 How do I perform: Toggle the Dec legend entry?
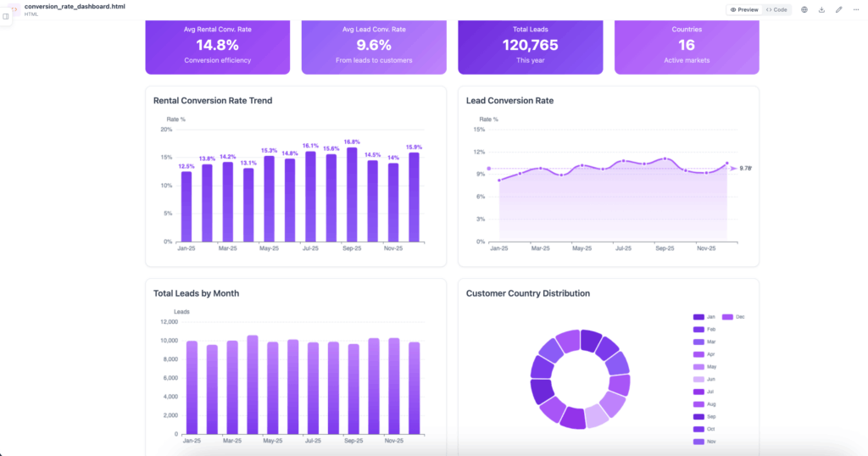click(x=733, y=317)
